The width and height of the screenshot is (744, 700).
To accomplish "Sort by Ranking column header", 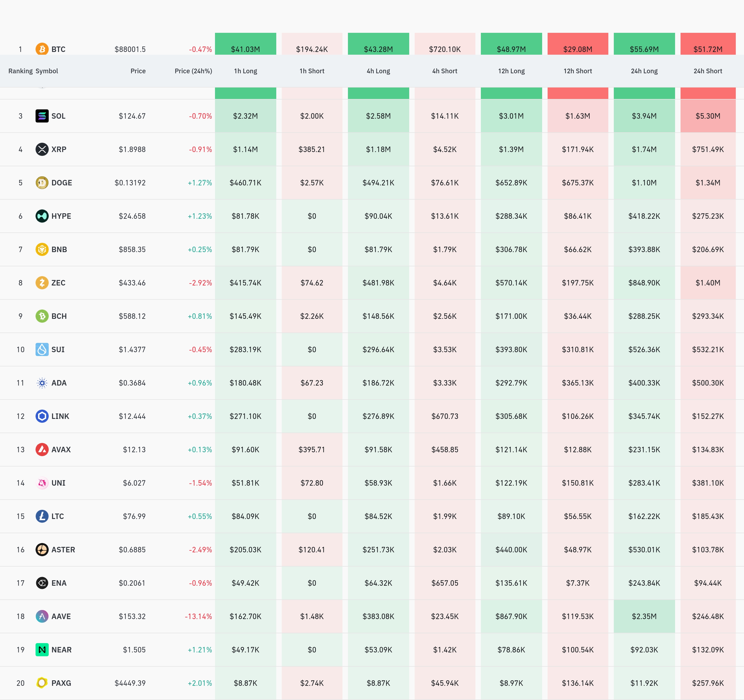I will click(x=20, y=71).
